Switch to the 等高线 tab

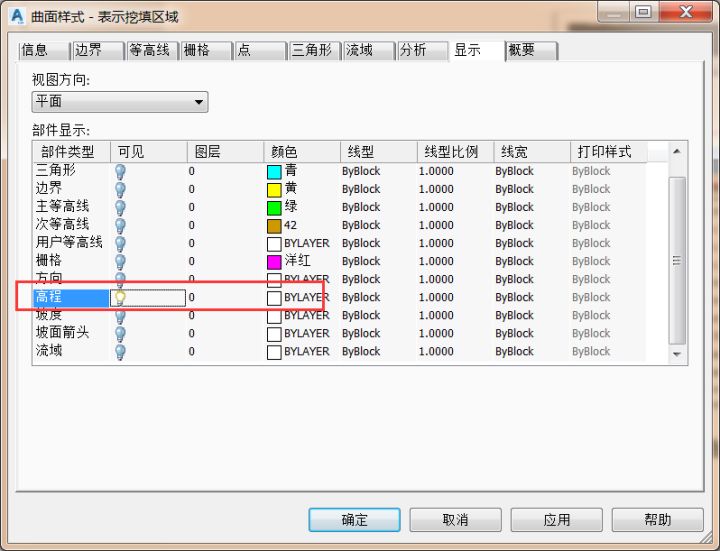(152, 51)
